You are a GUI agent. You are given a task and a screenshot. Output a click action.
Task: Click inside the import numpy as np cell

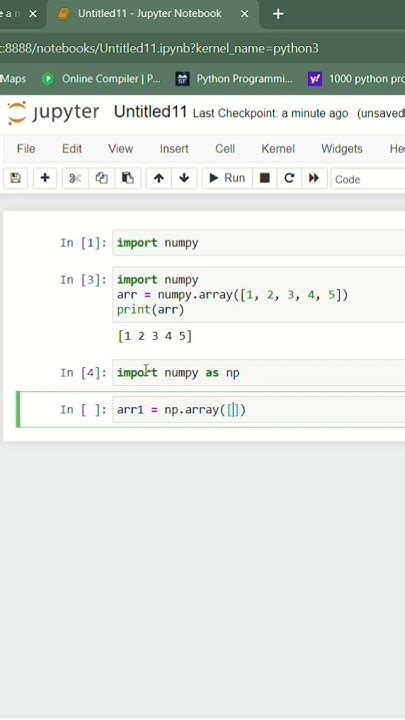pos(259,372)
